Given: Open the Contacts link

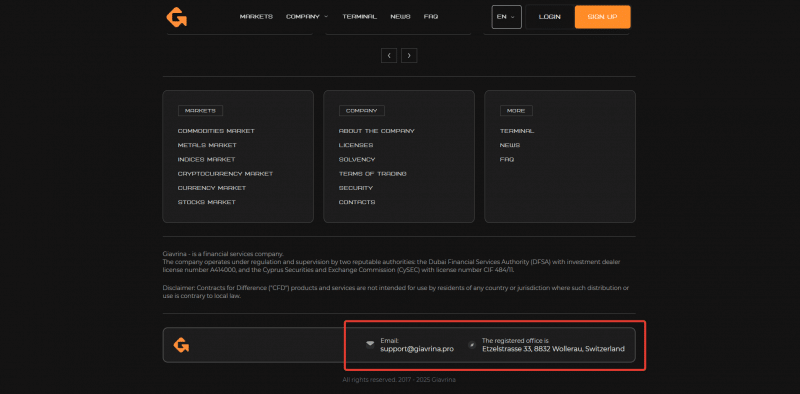Looking at the screenshot, I should tap(357, 203).
